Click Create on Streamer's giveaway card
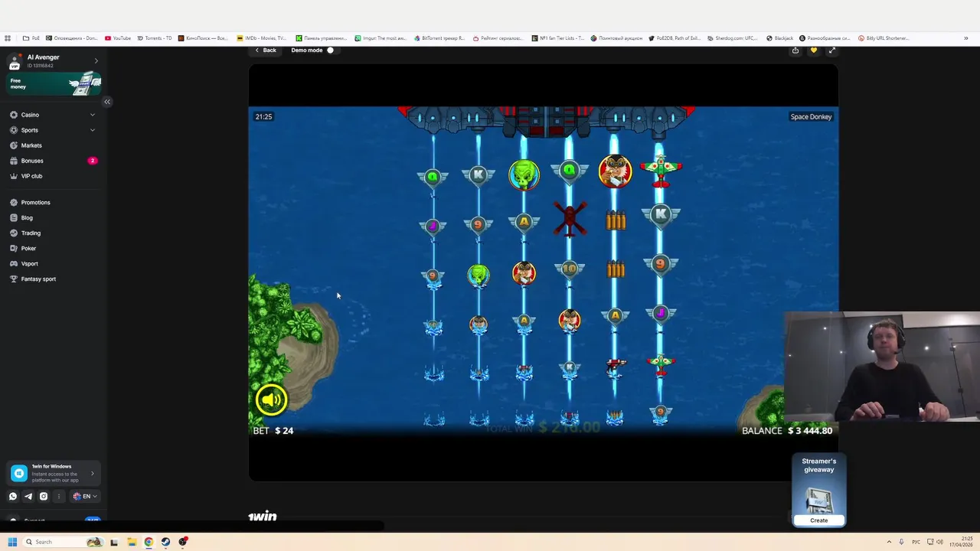980x551 pixels. tap(818, 520)
